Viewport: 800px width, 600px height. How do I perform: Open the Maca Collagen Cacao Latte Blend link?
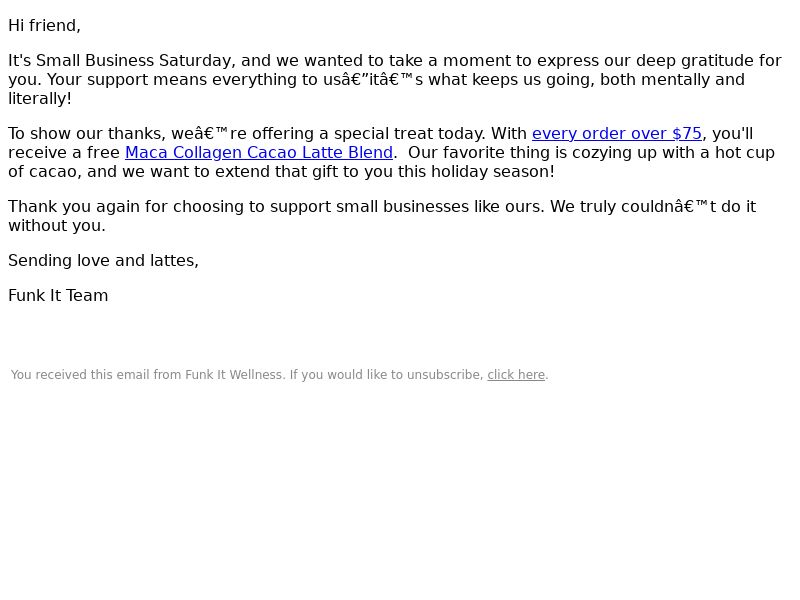pyautogui.click(x=259, y=153)
